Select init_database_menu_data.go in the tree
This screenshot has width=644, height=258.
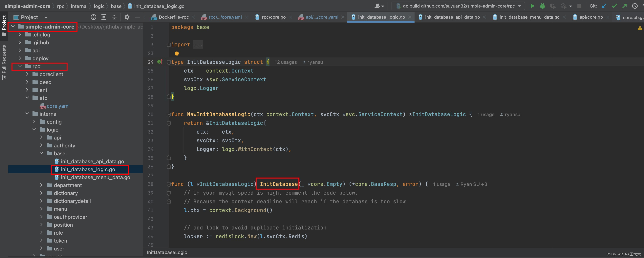click(x=95, y=177)
